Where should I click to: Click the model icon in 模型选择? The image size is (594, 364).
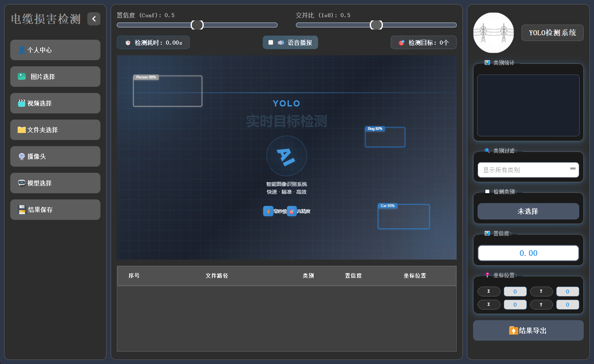(22, 183)
